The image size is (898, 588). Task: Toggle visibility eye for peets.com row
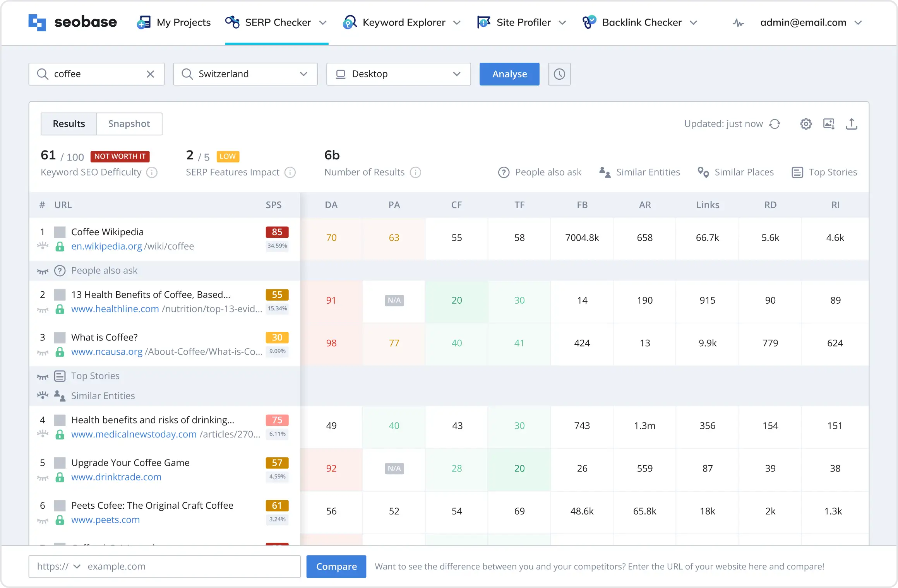pyautogui.click(x=43, y=521)
